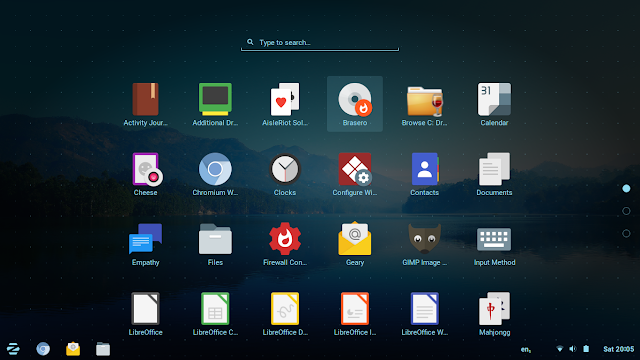Open the keyboard language indicator menu
Viewport: 640px width, 360px height.
pyautogui.click(x=526, y=349)
